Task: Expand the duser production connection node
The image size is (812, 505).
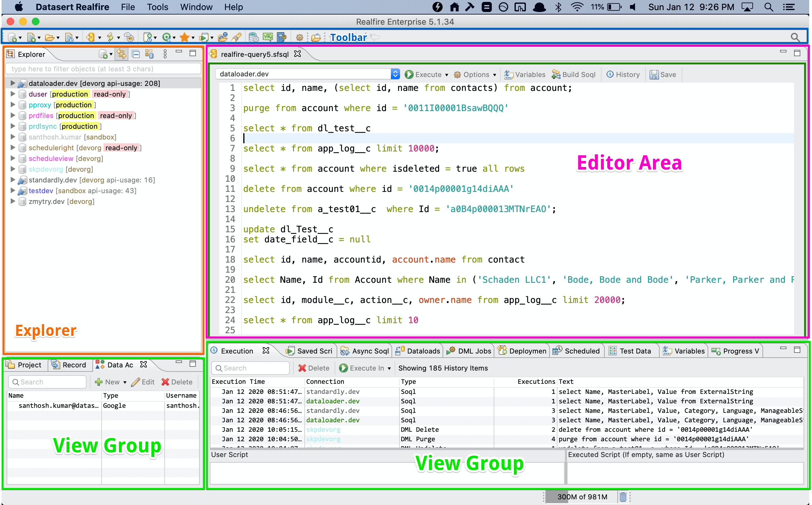Action: click(x=13, y=94)
